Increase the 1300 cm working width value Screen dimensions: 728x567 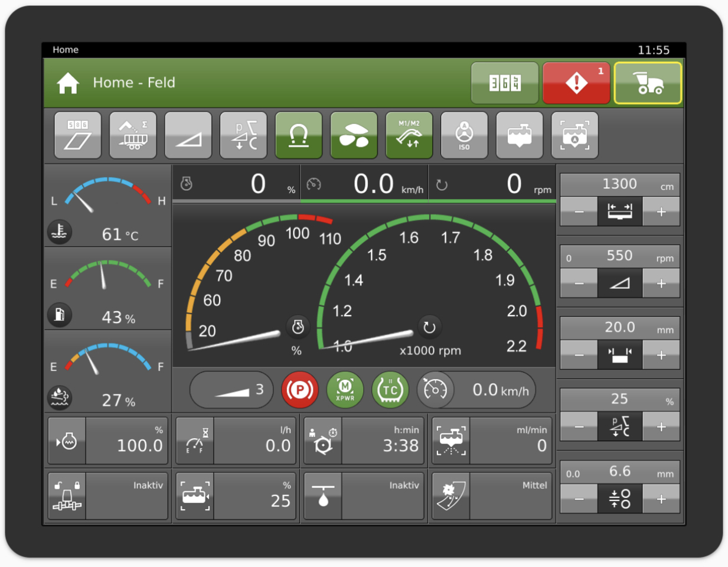[661, 211]
